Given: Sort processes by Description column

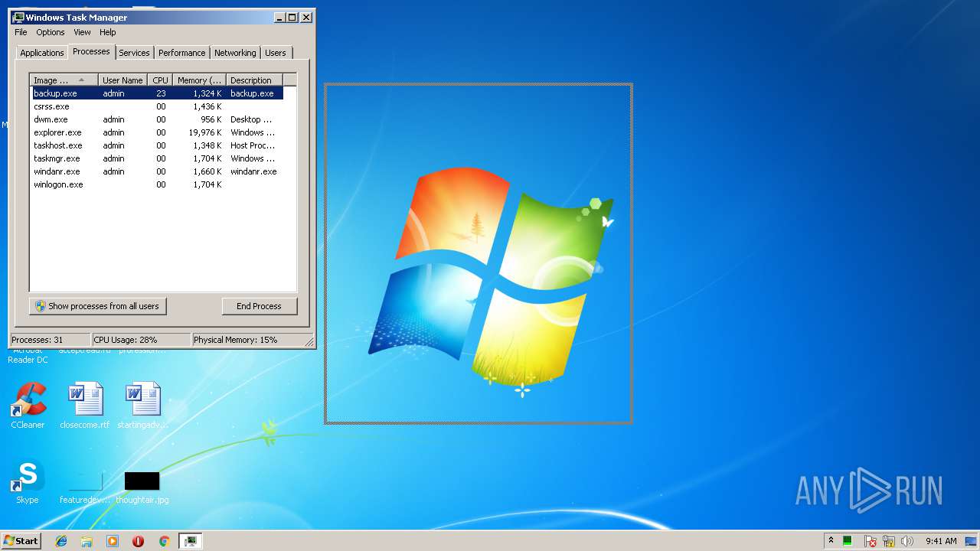Looking at the screenshot, I should coord(254,80).
